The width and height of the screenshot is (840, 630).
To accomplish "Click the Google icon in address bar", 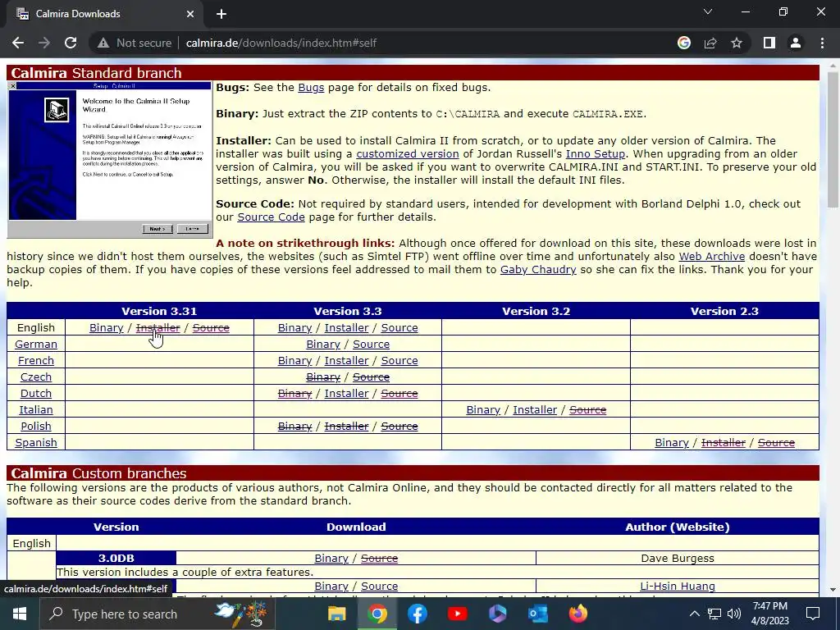I will coord(683,43).
